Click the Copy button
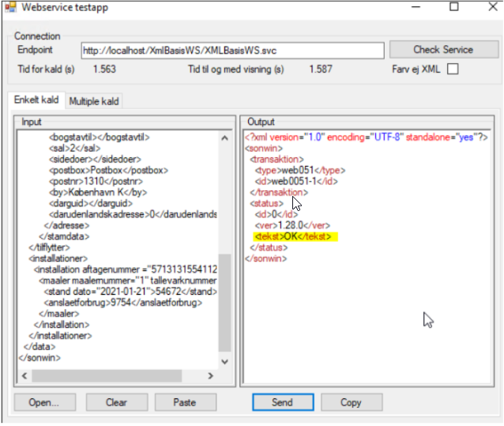This screenshot has height=426, width=504. 352,402
